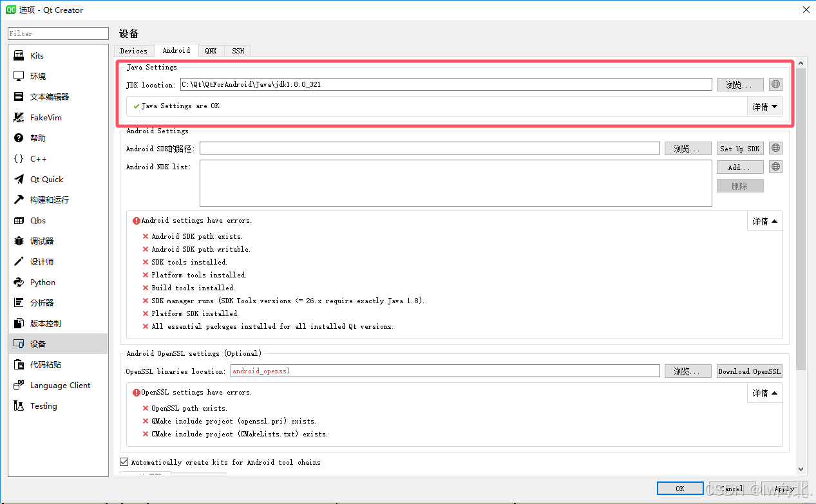Click Qt Creator logo in title bar
This screenshot has height=504, width=816.
click(x=11, y=10)
